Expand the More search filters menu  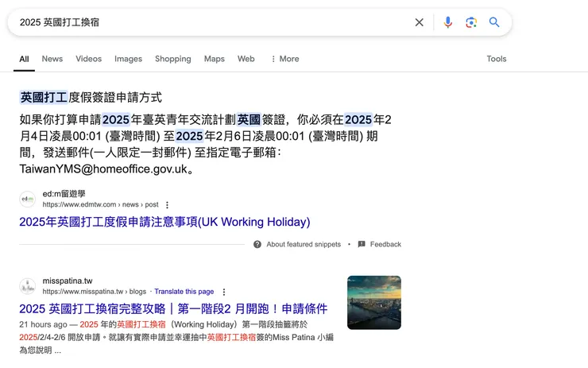285,59
